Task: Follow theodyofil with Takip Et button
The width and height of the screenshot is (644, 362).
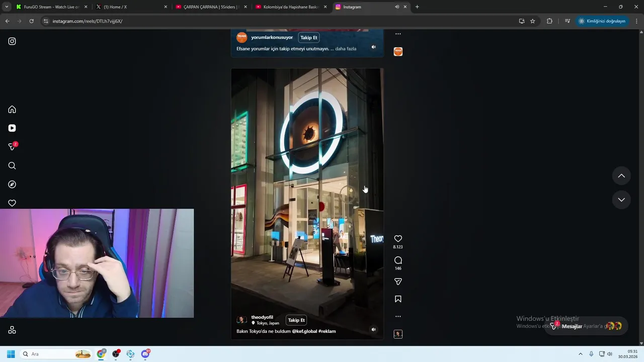Action: click(296, 320)
